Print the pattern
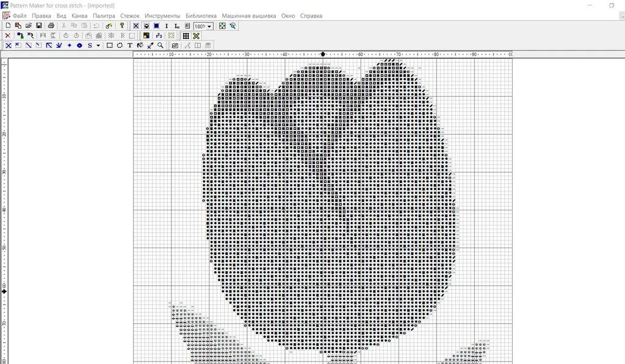Image resolution: width=625 pixels, height=364 pixels. click(51, 26)
